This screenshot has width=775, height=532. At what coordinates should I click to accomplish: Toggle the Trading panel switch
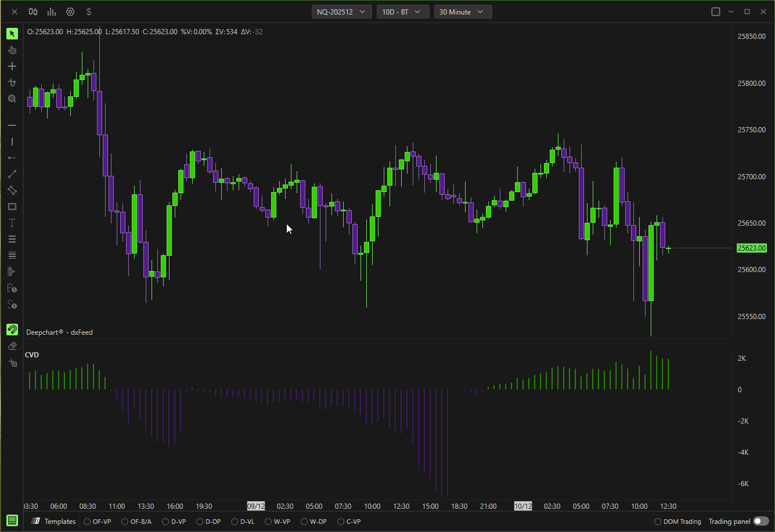[760, 522]
